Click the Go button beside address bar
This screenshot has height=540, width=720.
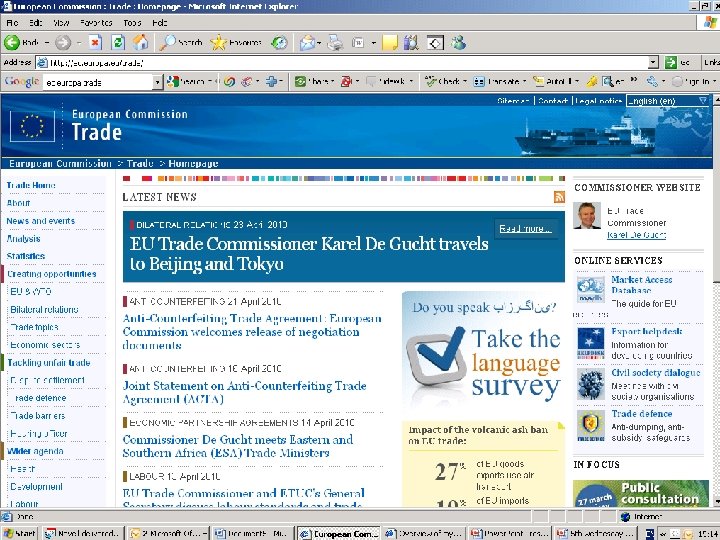tap(677, 62)
